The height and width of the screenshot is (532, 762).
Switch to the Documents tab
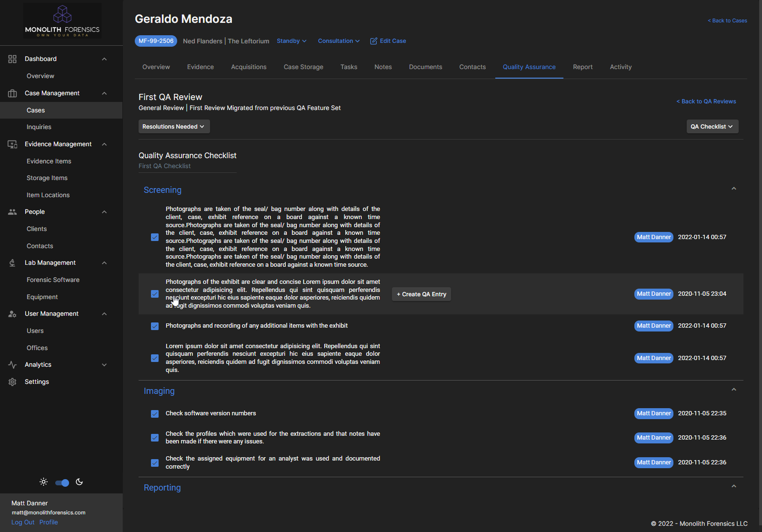point(425,67)
